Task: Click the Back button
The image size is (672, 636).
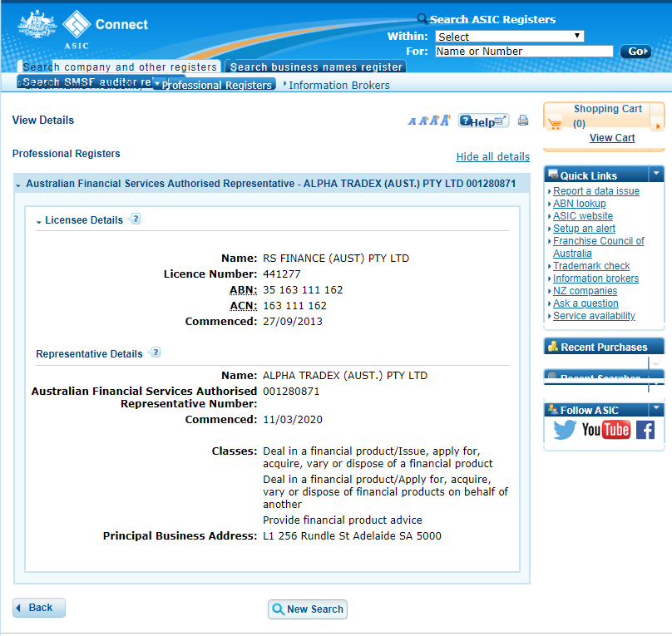Action: [x=39, y=608]
